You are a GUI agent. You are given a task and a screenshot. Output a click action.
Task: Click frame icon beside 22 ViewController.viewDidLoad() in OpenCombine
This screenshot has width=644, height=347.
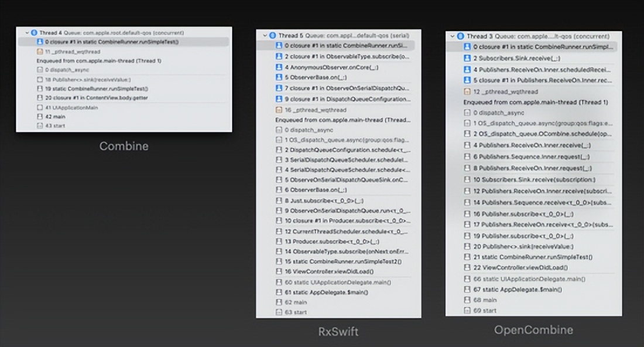[x=467, y=267]
